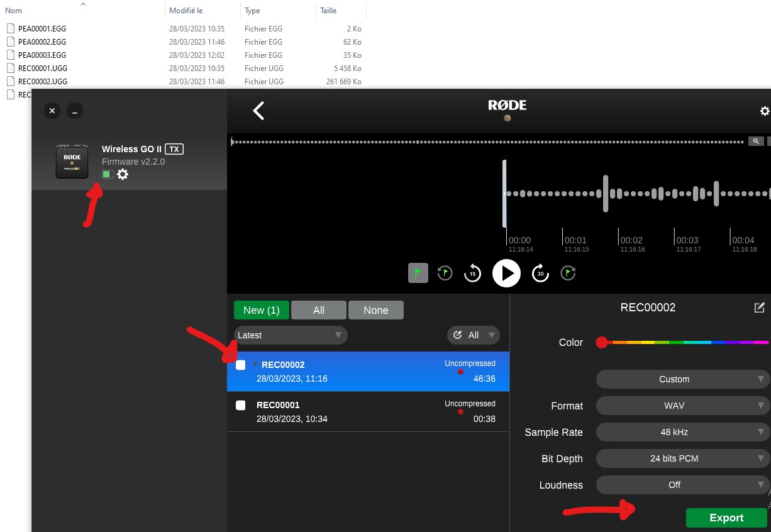Tick the REC00001 recording checkbox
Image resolution: width=771 pixels, height=532 pixels.
pyautogui.click(x=240, y=405)
